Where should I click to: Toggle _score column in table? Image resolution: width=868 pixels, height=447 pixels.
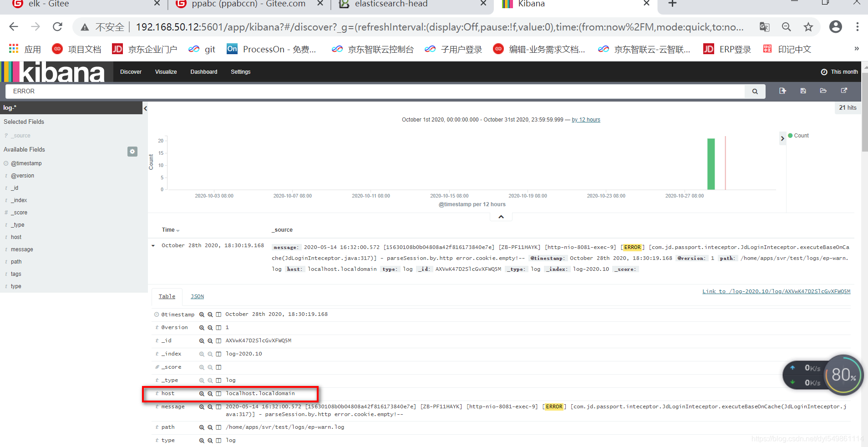pyautogui.click(x=218, y=367)
